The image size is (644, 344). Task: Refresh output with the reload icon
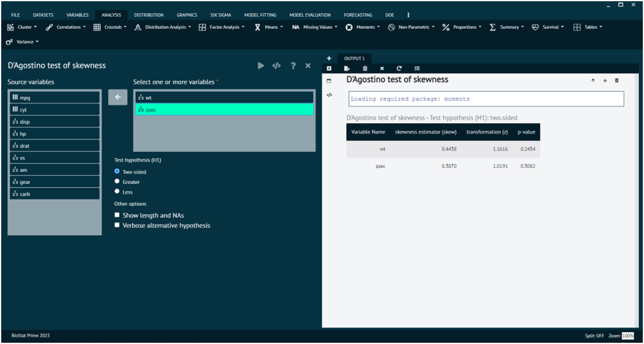coord(399,68)
